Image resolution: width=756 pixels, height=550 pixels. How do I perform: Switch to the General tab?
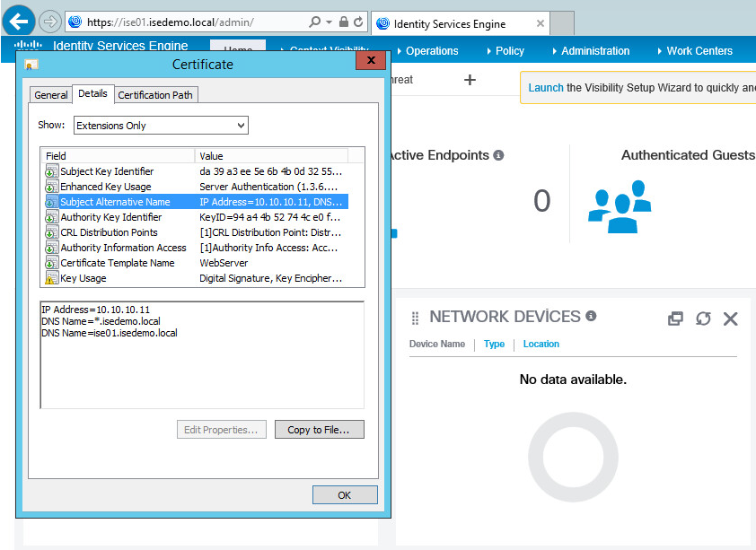click(x=50, y=95)
